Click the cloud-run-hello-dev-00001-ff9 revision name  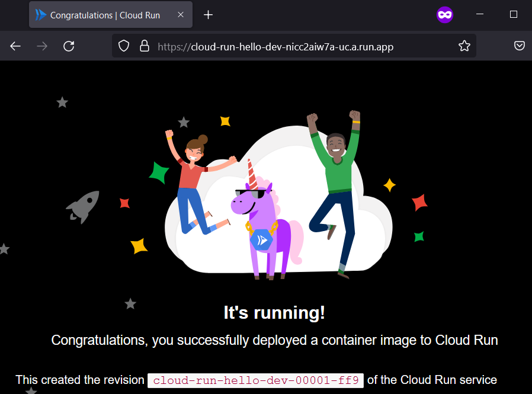(x=256, y=380)
